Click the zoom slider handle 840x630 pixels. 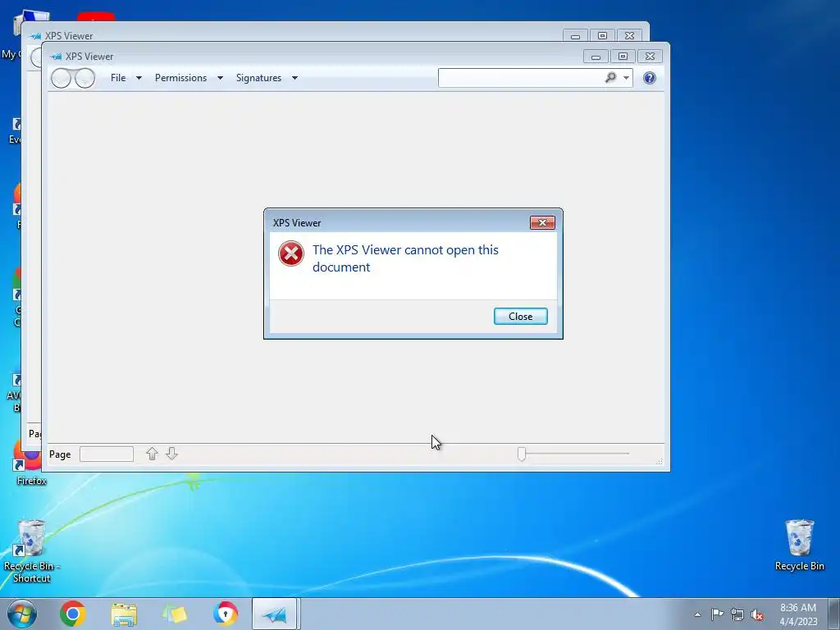[x=521, y=454]
